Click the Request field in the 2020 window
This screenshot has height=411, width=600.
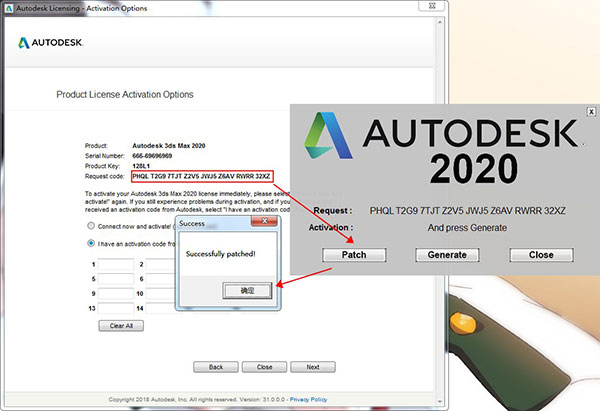tap(468, 211)
